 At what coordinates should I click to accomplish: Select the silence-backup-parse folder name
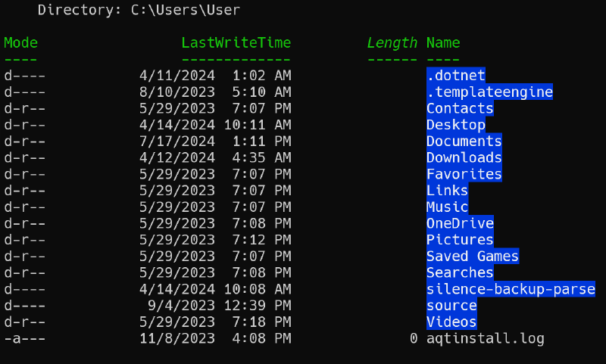coord(511,290)
